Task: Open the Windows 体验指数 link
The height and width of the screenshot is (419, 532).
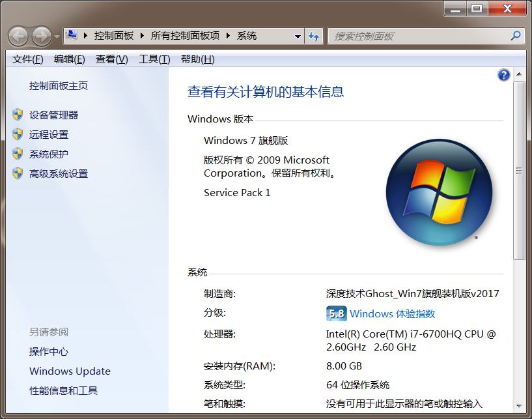Action: [392, 313]
